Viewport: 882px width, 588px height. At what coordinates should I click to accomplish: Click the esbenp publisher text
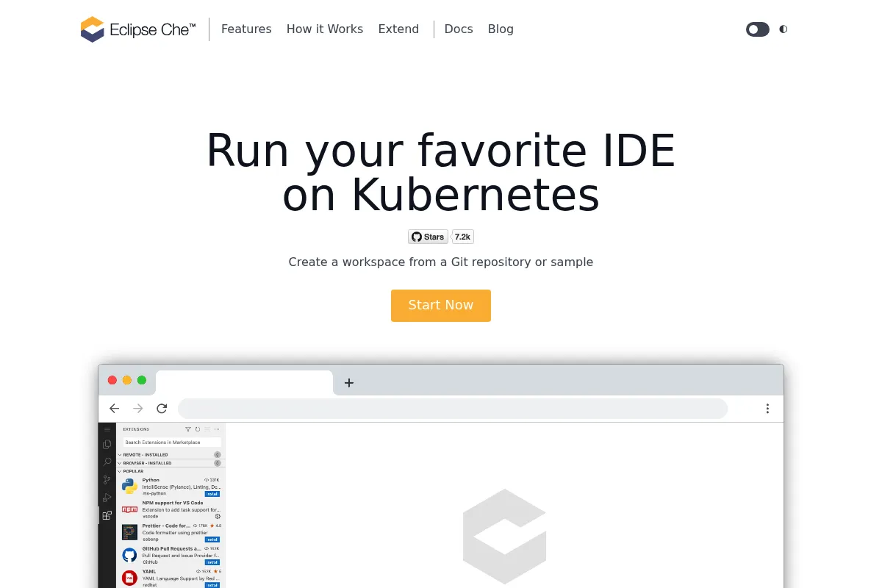pyautogui.click(x=151, y=539)
